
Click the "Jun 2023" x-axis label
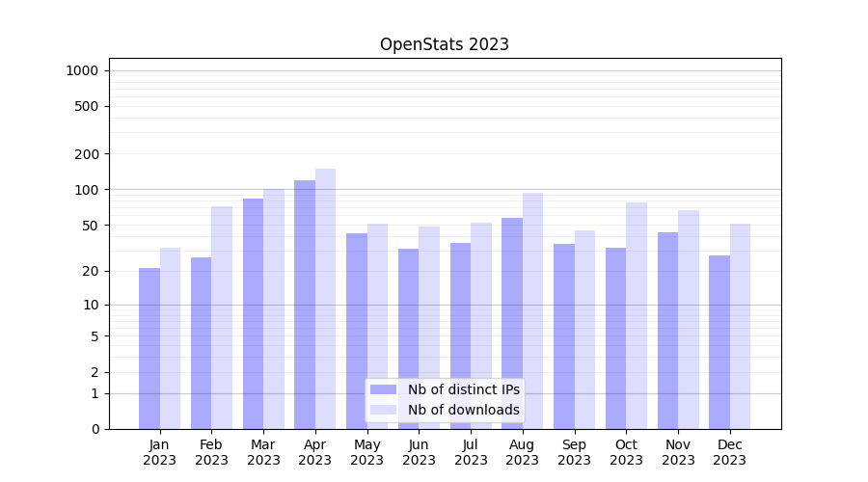[419, 452]
